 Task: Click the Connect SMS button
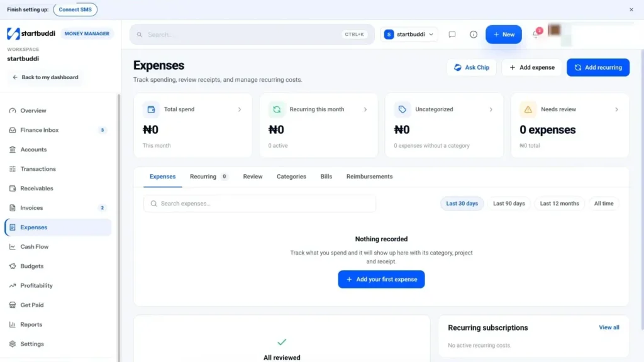pyautogui.click(x=75, y=9)
